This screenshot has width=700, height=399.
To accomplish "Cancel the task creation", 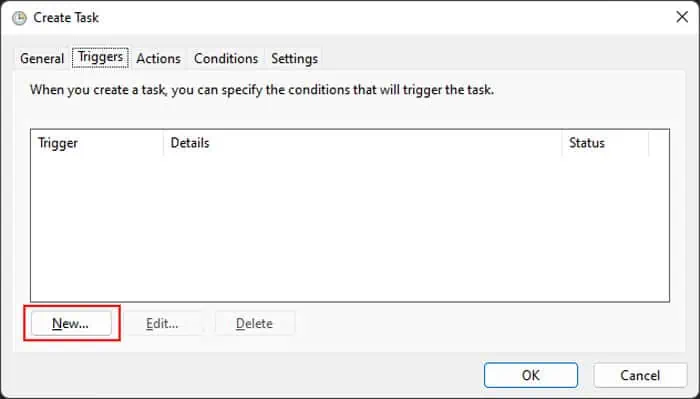I will tap(640, 375).
